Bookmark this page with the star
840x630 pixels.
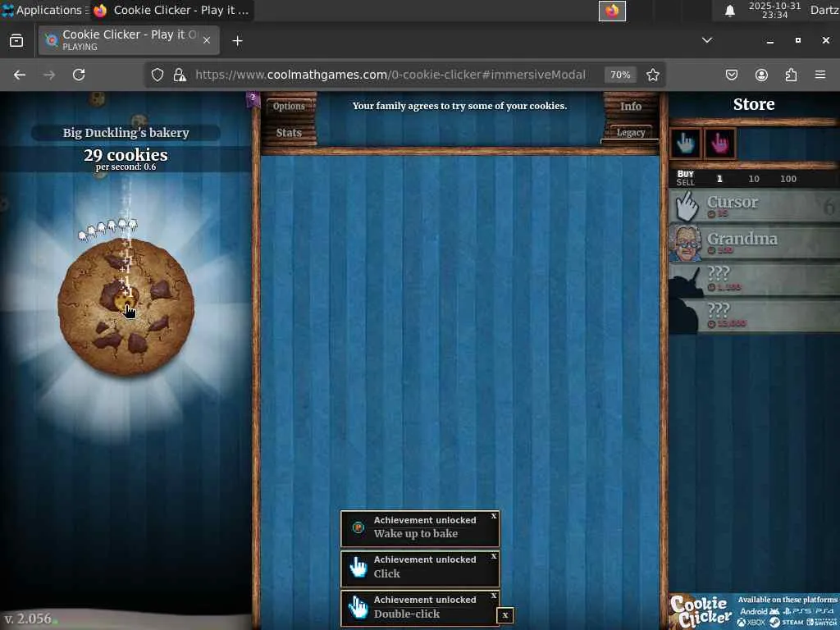click(x=652, y=75)
